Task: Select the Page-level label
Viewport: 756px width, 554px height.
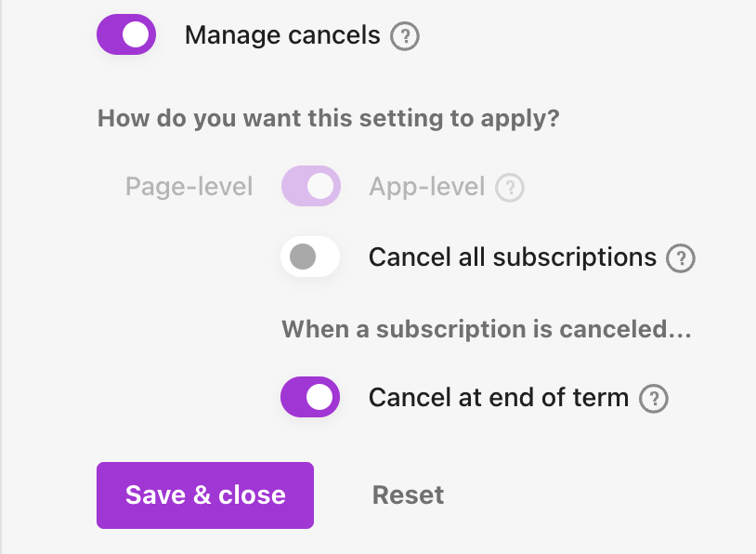Action: click(189, 187)
